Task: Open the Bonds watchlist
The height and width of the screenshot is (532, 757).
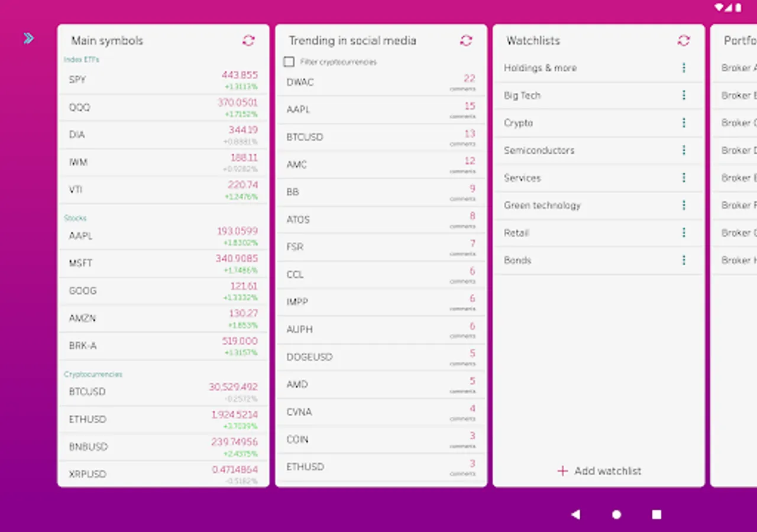Action: [599, 260]
